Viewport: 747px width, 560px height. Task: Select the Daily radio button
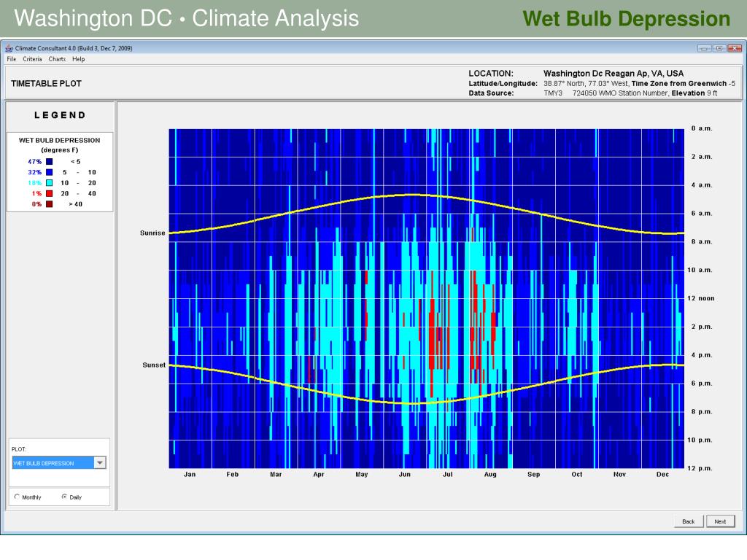pyautogui.click(x=64, y=497)
